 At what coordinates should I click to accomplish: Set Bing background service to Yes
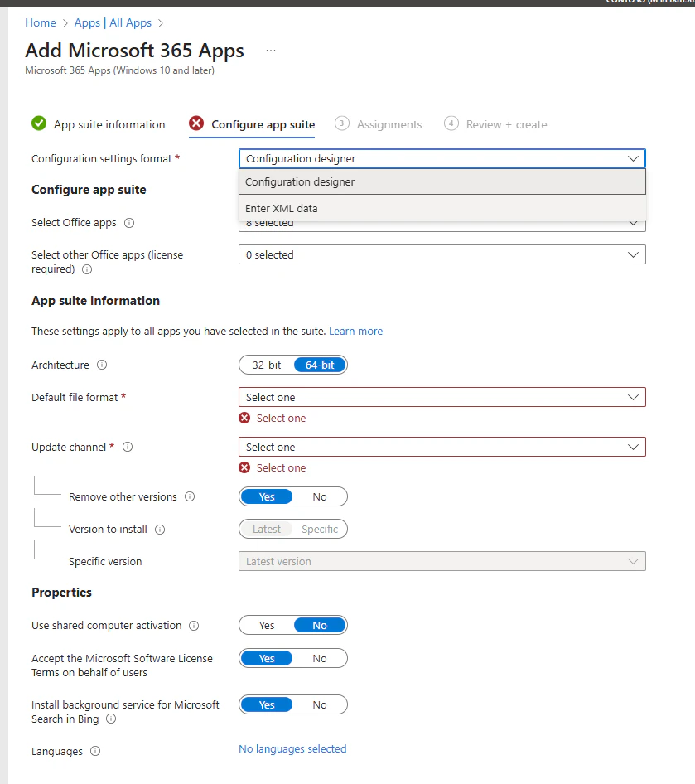coord(266,705)
